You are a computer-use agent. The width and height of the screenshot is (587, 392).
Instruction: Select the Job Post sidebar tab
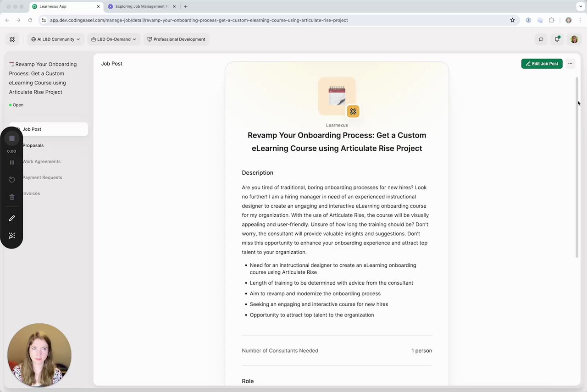pos(48,129)
